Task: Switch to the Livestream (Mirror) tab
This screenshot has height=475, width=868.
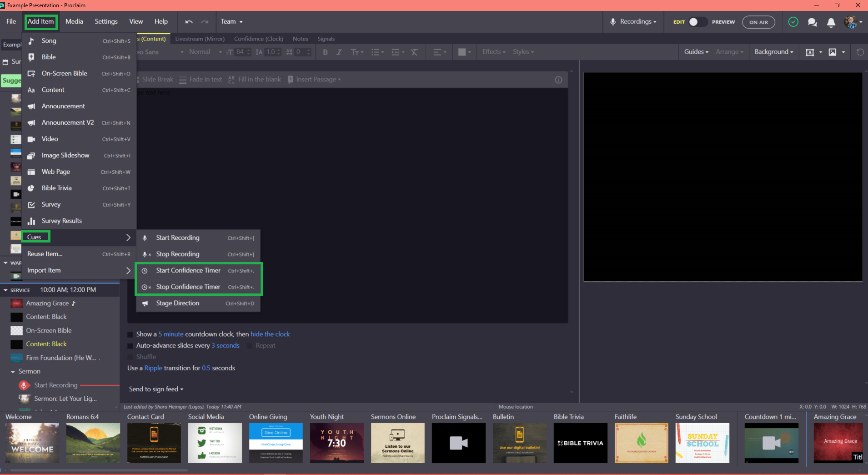Action: pos(200,39)
